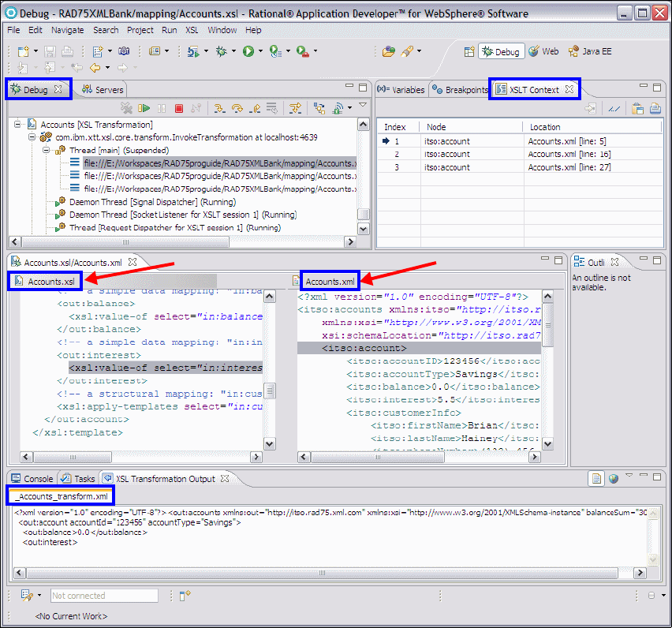Click the green Run launch icon
This screenshot has height=628, width=672.
coord(248,51)
